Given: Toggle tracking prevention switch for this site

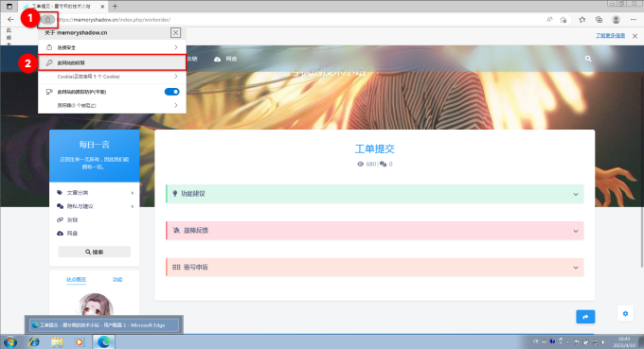Looking at the screenshot, I should click(171, 92).
